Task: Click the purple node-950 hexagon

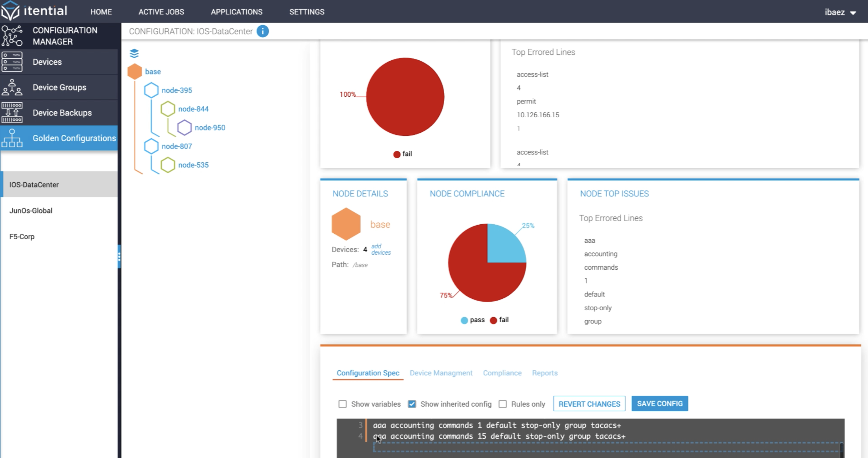Action: click(184, 127)
